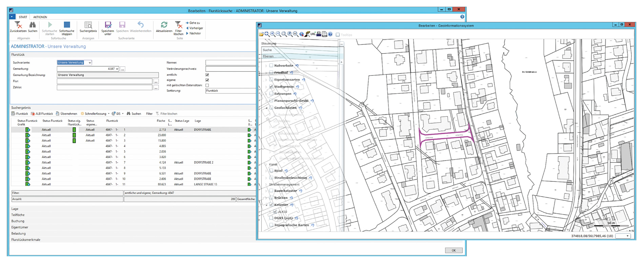This screenshot has width=644, height=264.
Task: Refresh data with the Aktualisieren icon
Action: point(164,25)
